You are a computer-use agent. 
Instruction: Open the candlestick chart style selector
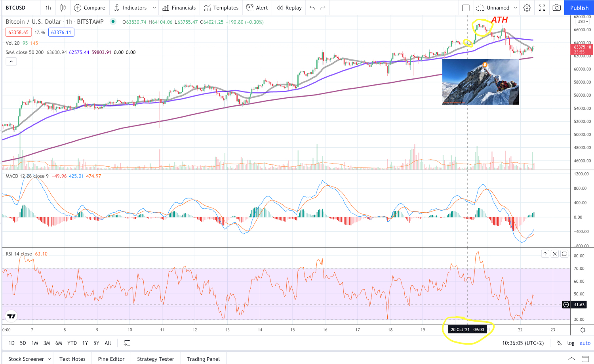(x=63, y=8)
